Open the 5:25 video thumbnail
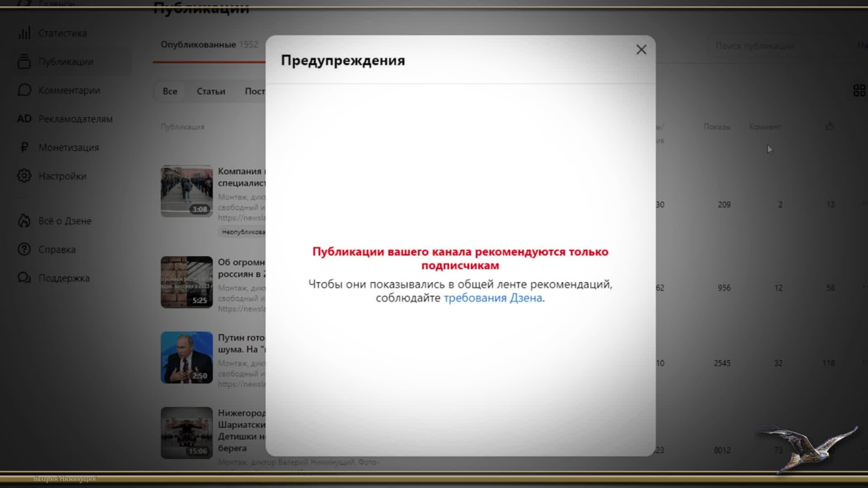The height and width of the screenshot is (488, 868). (187, 282)
